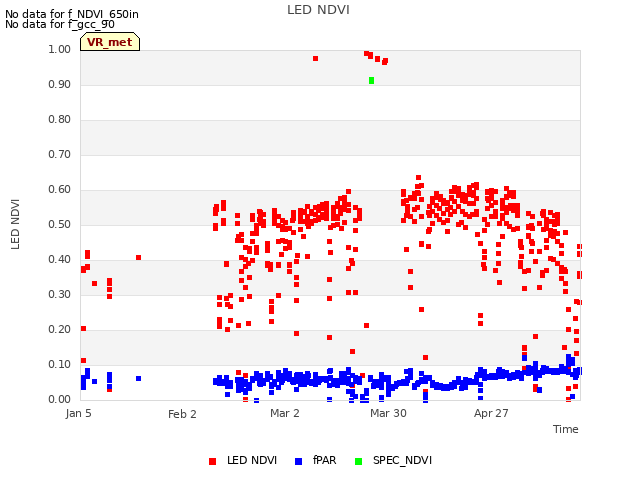This screenshot has height=480, width=640.
Task: Select the LED NDVI legend label
Action: [x=252, y=460]
